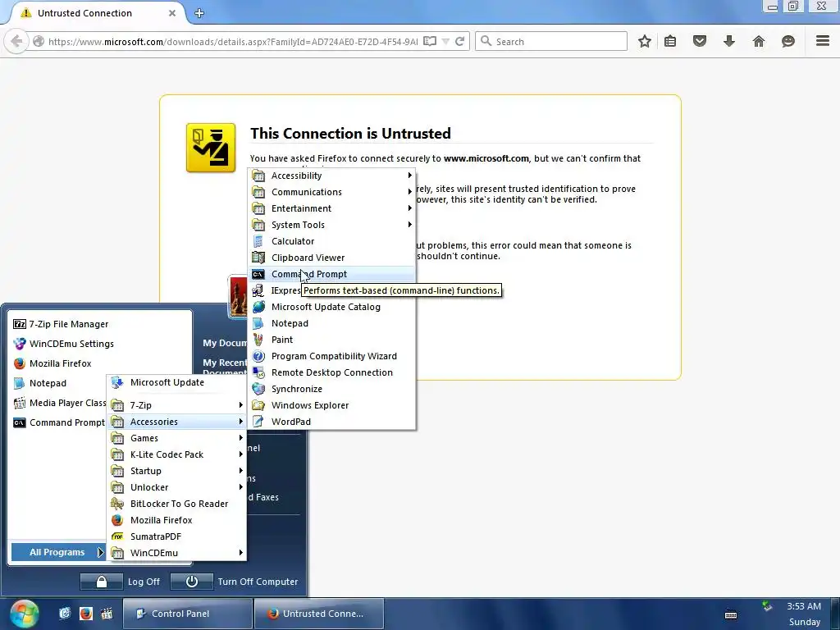Launch Calculator from Accessories
Viewport: 840px width, 630px height.
pos(332,241)
